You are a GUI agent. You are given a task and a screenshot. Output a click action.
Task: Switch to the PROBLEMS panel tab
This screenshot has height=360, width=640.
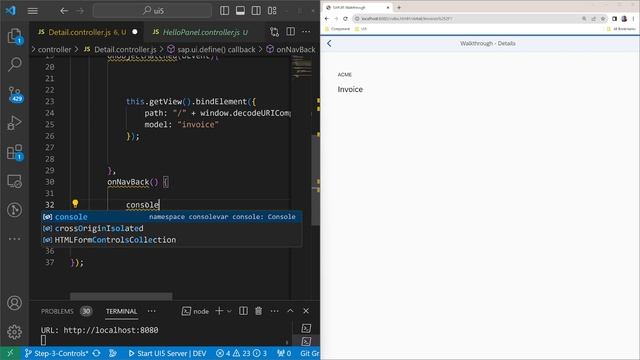point(57,311)
